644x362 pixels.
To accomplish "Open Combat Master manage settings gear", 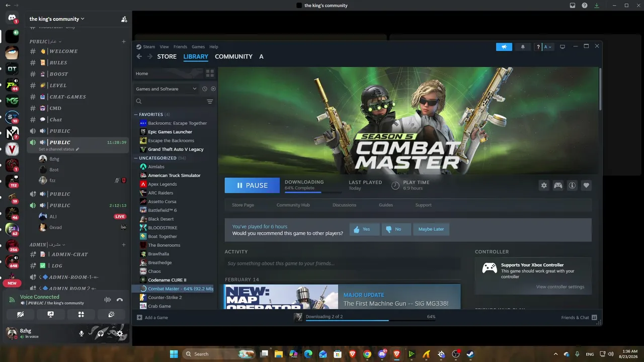I will coord(544,186).
